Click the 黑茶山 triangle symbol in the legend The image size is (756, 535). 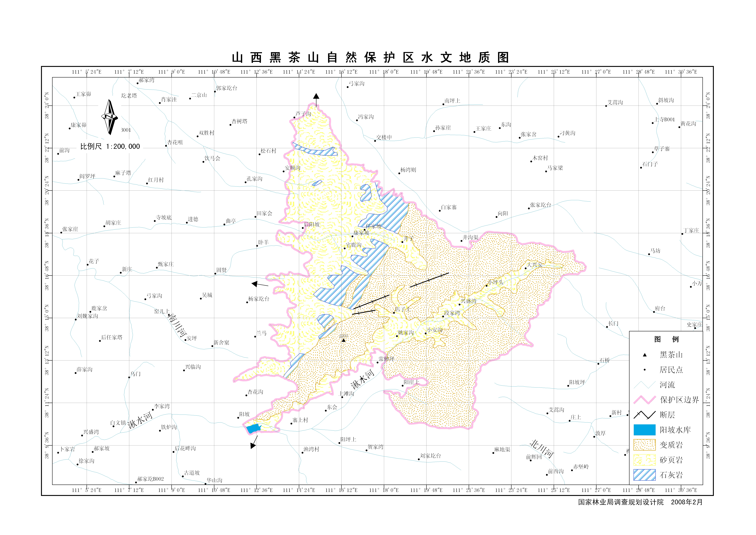tap(645, 355)
